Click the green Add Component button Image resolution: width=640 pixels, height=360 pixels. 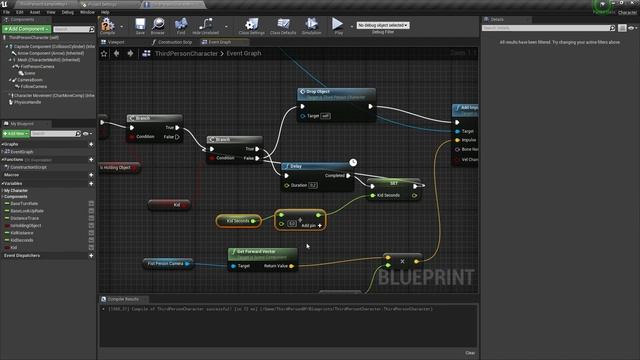pyautogui.click(x=26, y=29)
